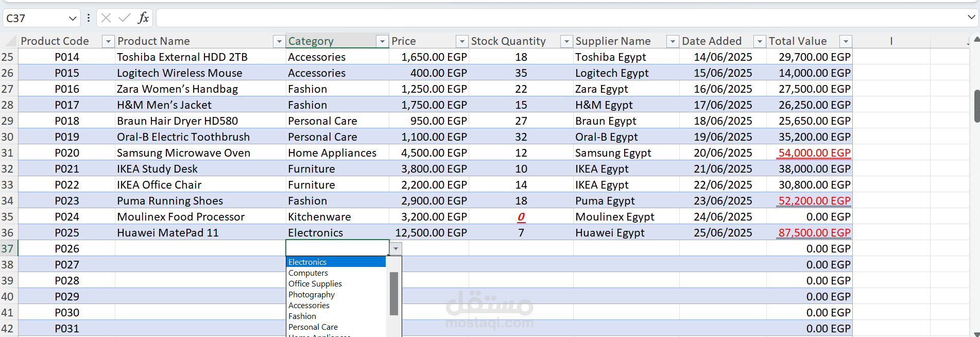Viewport: 980px width, 337px height.
Task: Open the Stock Quantity filter dropdown
Action: click(566, 41)
